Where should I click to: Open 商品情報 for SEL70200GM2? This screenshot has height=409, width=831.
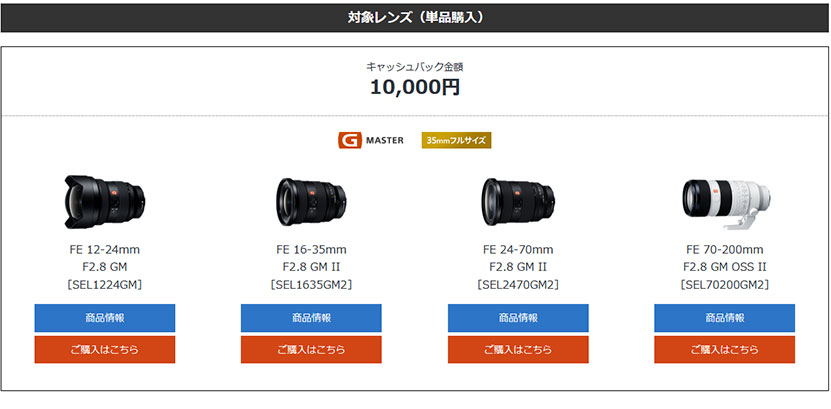pos(724,318)
